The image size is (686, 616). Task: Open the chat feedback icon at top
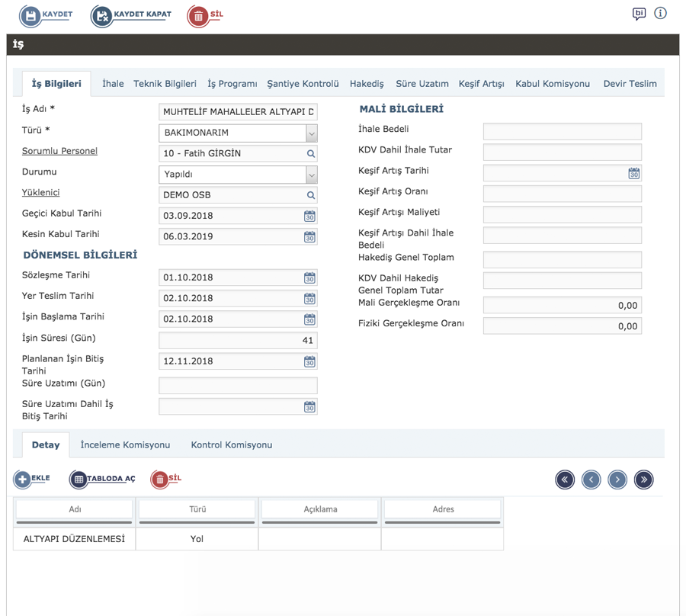coord(639,14)
